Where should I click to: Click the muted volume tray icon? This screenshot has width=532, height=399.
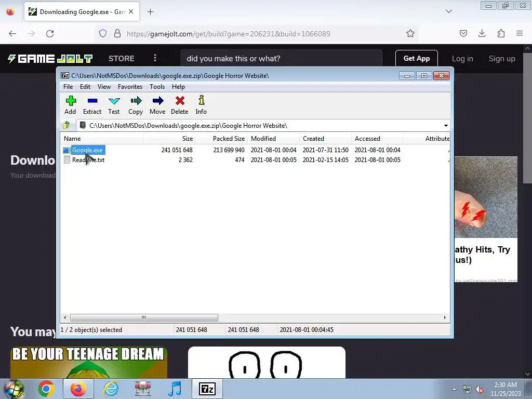pyautogui.click(x=479, y=390)
